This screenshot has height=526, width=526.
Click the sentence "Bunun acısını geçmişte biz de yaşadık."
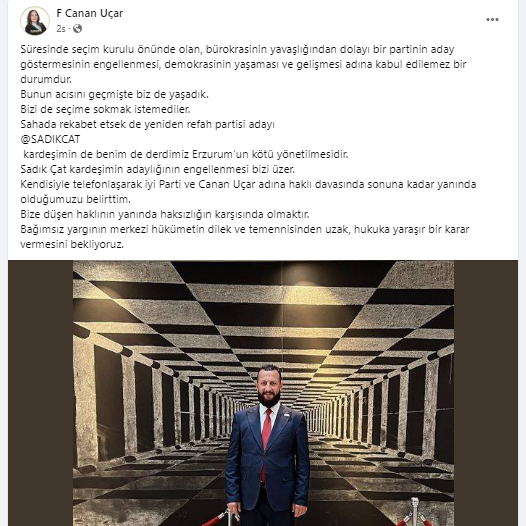[x=114, y=94]
